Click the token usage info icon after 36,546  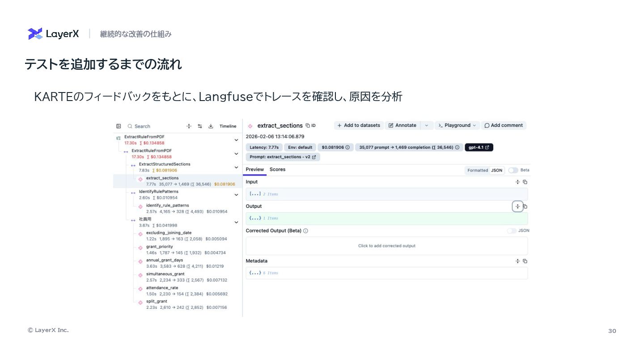coord(457,147)
